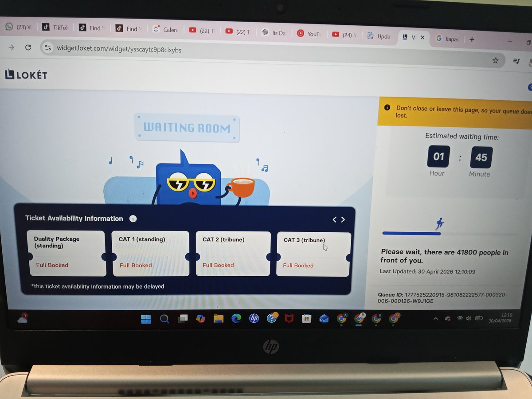This screenshot has width=532, height=399.
Task: Reload the page with the refresh icon
Action: (x=28, y=47)
